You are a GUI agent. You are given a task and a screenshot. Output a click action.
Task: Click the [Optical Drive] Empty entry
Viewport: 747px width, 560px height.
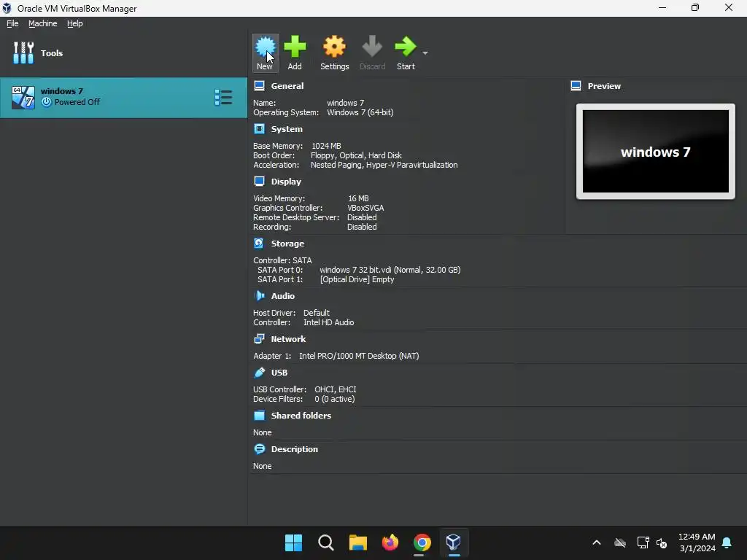357,279
